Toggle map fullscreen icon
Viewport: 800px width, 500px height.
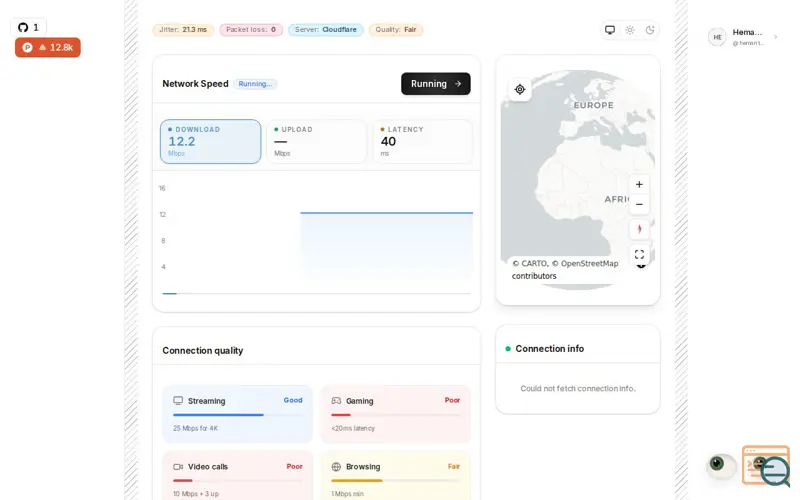tap(639, 254)
